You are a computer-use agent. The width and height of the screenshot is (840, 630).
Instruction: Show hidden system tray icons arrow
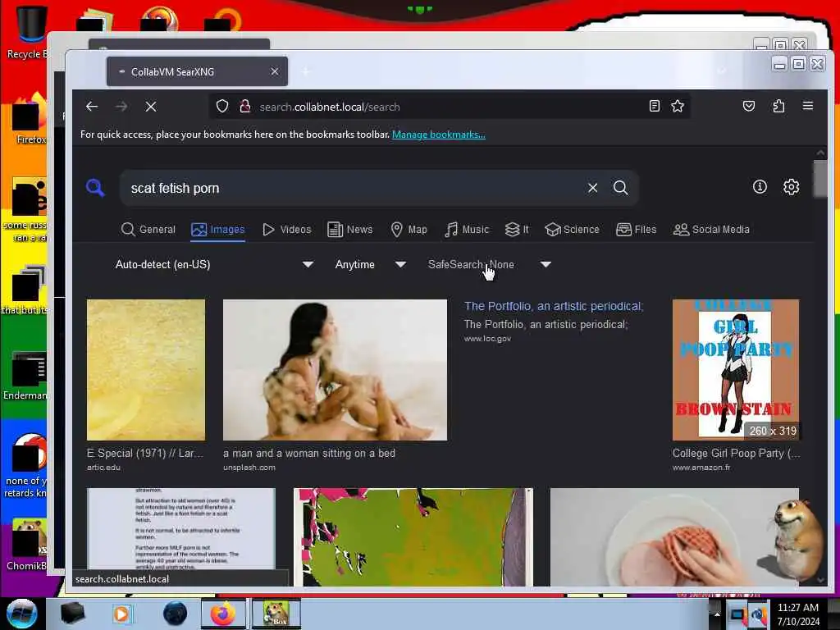(717, 614)
